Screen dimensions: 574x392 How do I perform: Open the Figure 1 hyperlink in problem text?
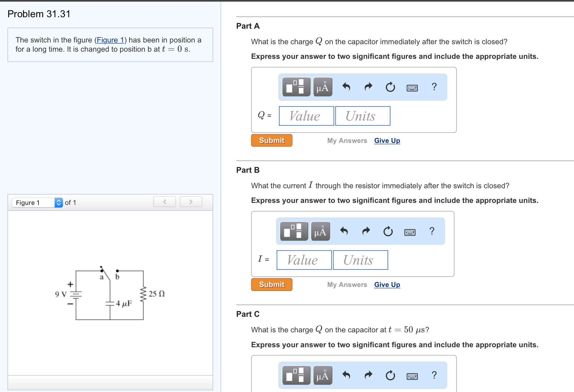pos(111,40)
